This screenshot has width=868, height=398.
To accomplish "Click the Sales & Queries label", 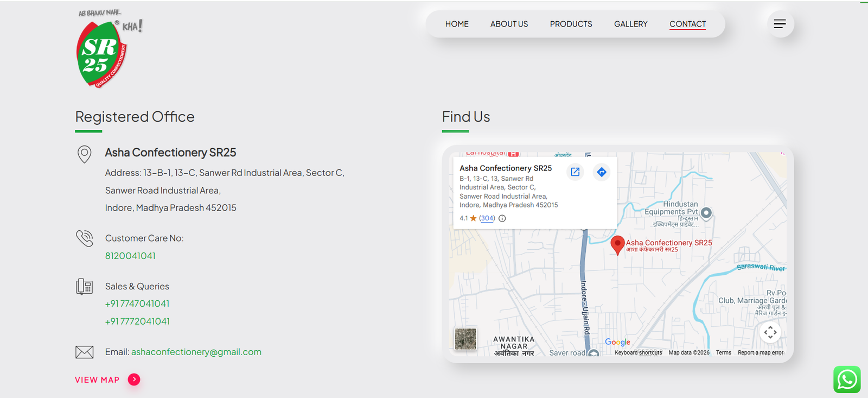I will pyautogui.click(x=137, y=286).
